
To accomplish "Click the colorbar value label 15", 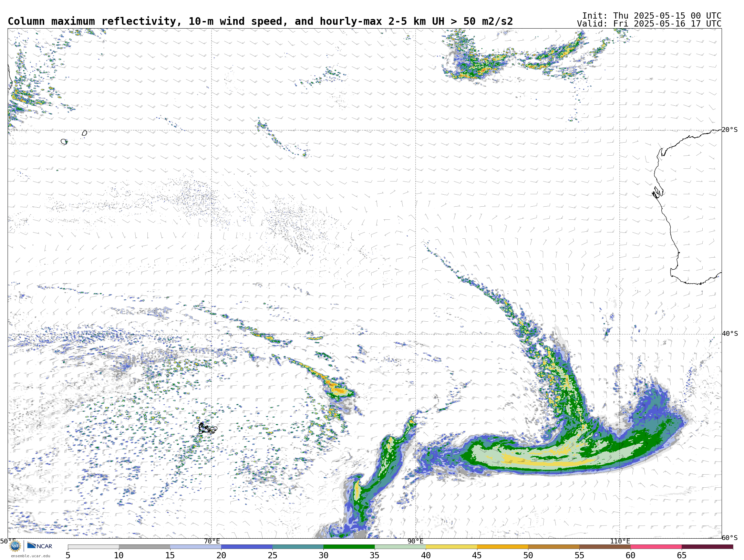I will pos(170,555).
